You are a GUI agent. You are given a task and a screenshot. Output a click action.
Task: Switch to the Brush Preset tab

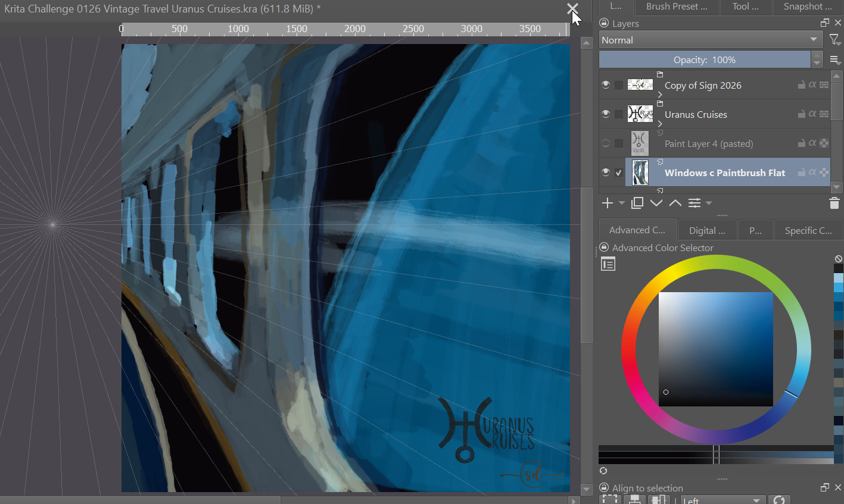point(677,7)
